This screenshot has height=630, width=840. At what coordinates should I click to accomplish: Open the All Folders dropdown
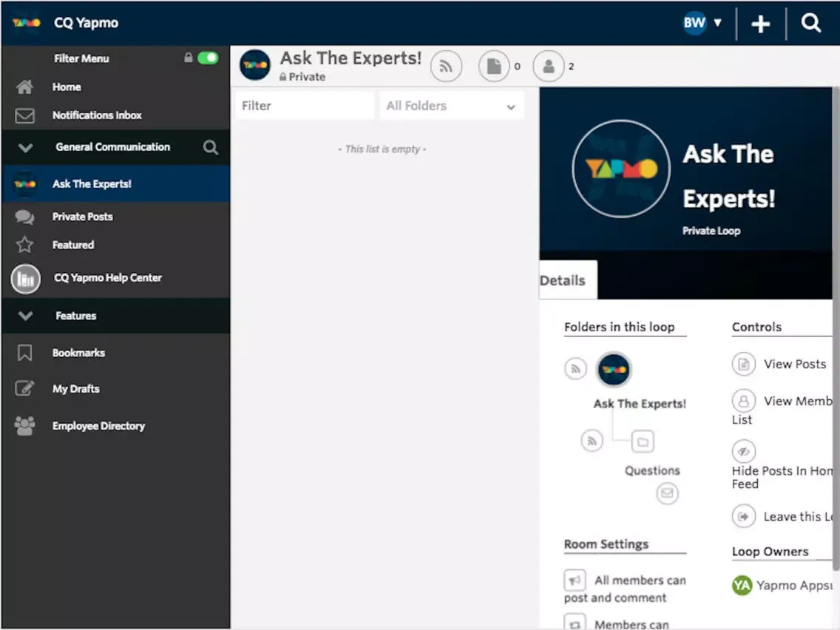pos(451,106)
